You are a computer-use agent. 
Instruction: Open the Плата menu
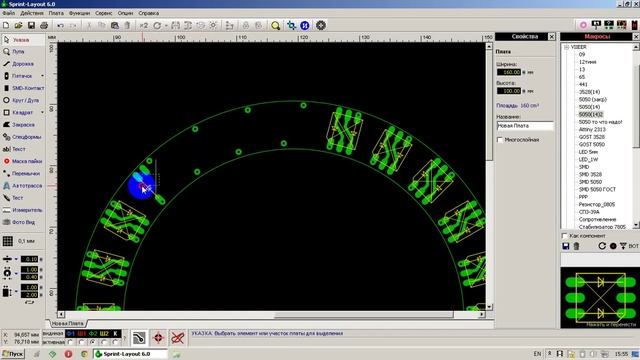[56, 13]
